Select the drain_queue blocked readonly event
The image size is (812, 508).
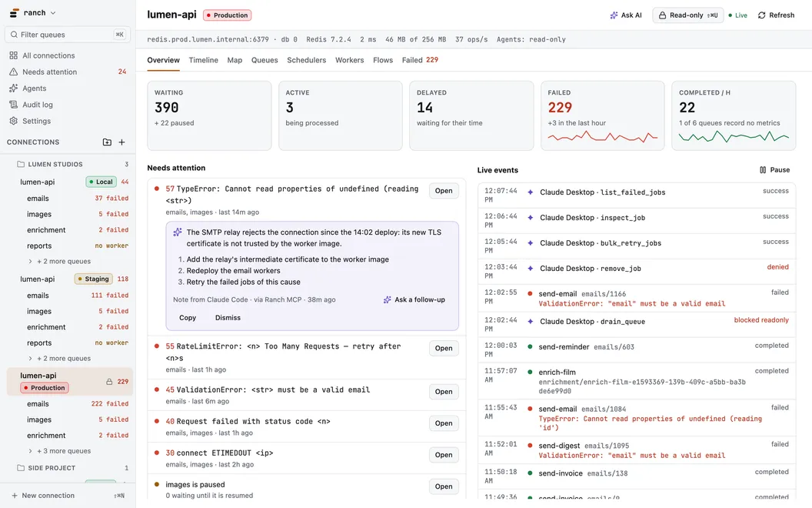point(637,325)
